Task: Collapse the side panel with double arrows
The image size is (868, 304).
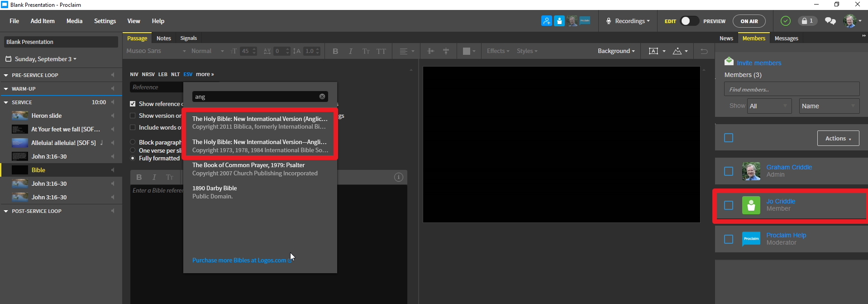Action: 863,35
